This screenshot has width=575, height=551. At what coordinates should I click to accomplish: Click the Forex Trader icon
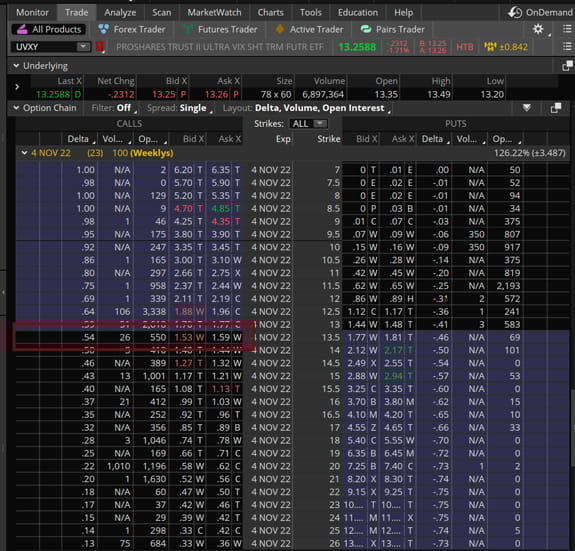click(x=104, y=29)
